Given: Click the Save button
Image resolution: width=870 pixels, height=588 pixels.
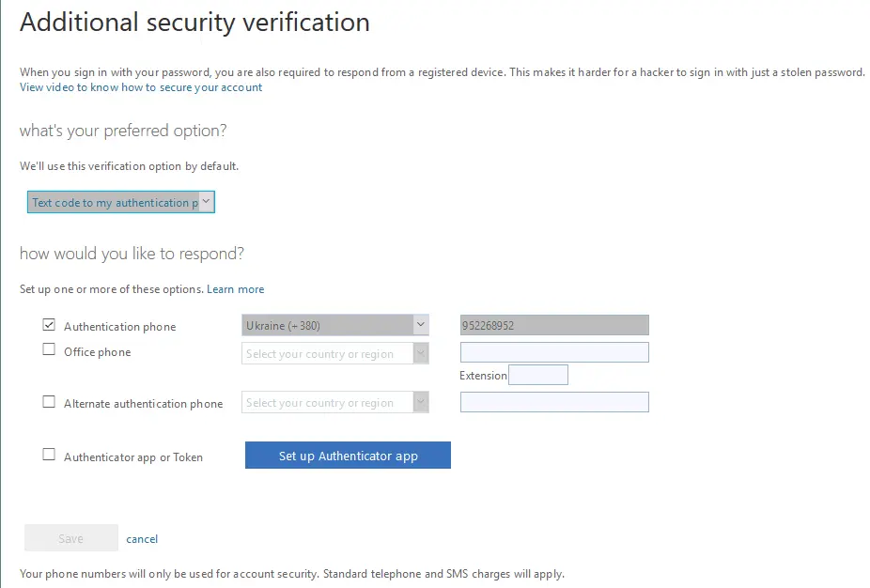Looking at the screenshot, I should coord(71,538).
